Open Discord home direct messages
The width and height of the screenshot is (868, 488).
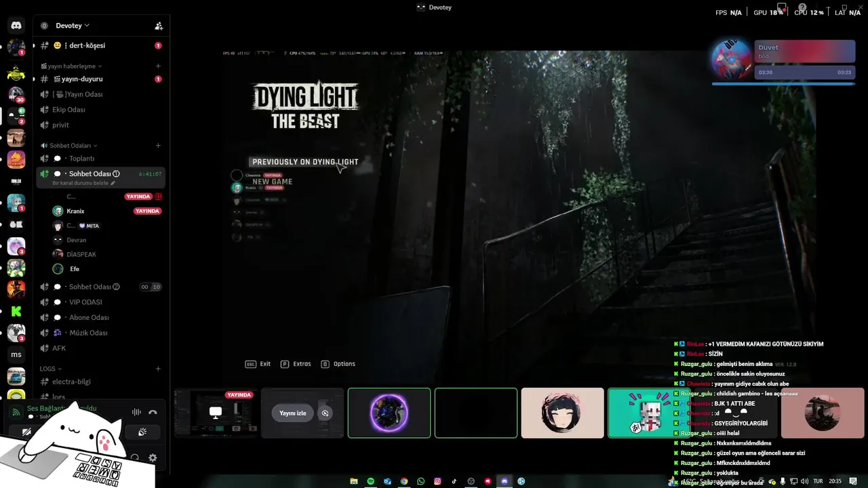pyautogui.click(x=16, y=25)
